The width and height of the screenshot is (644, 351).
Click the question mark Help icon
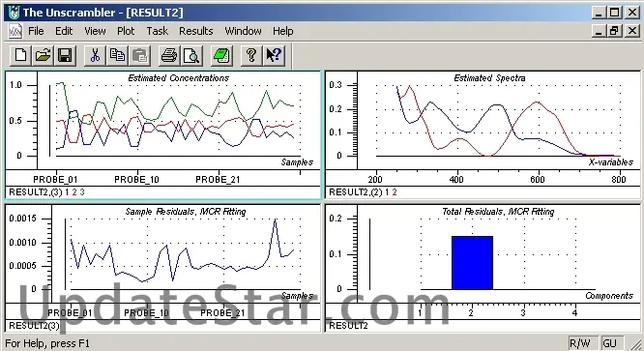[251, 55]
